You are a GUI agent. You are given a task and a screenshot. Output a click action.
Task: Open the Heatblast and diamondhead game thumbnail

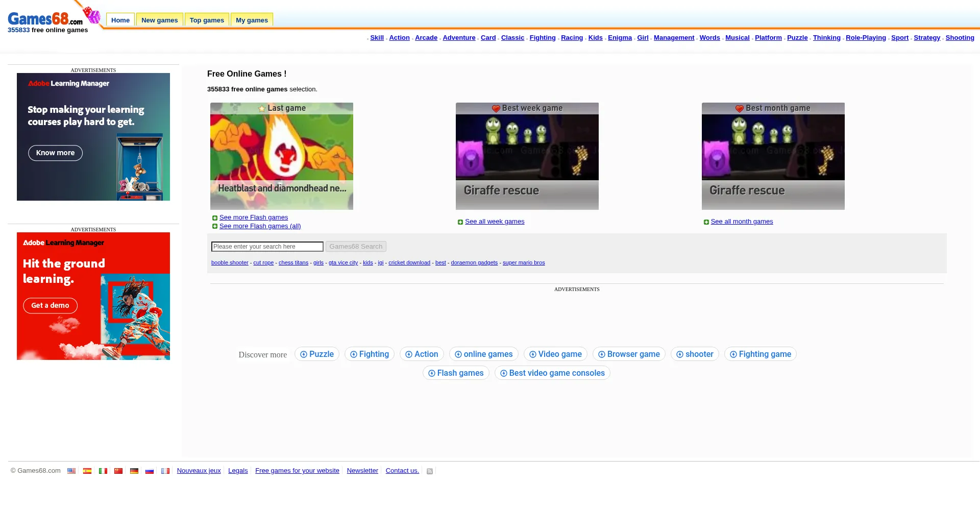[x=282, y=156]
